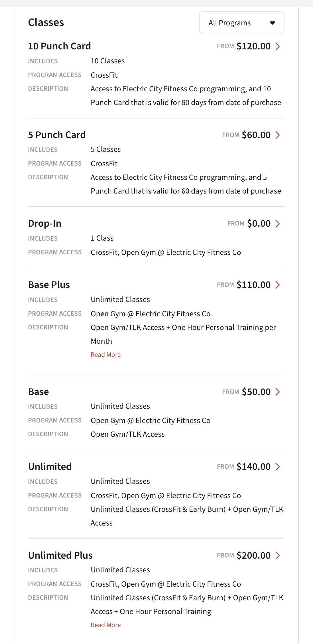Click the arrow next to $60.00

pos(278,135)
